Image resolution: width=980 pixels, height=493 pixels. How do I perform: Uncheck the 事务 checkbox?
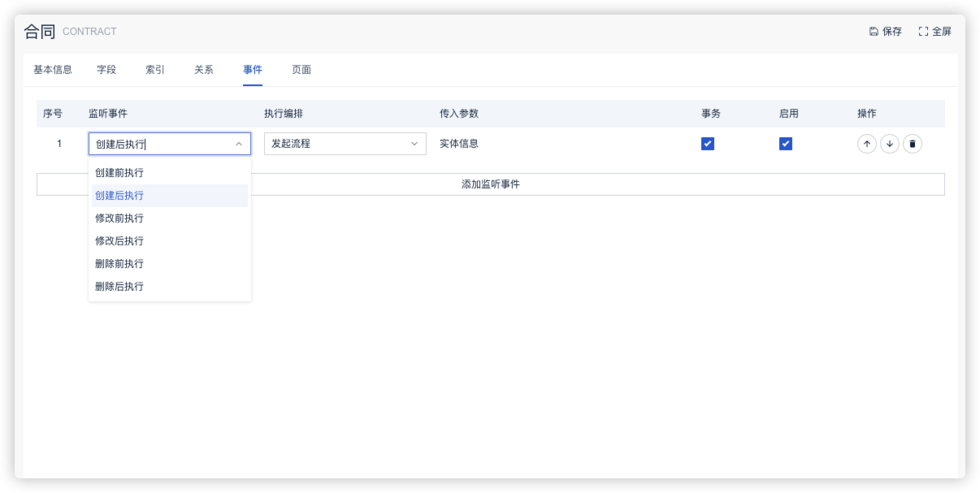[708, 144]
